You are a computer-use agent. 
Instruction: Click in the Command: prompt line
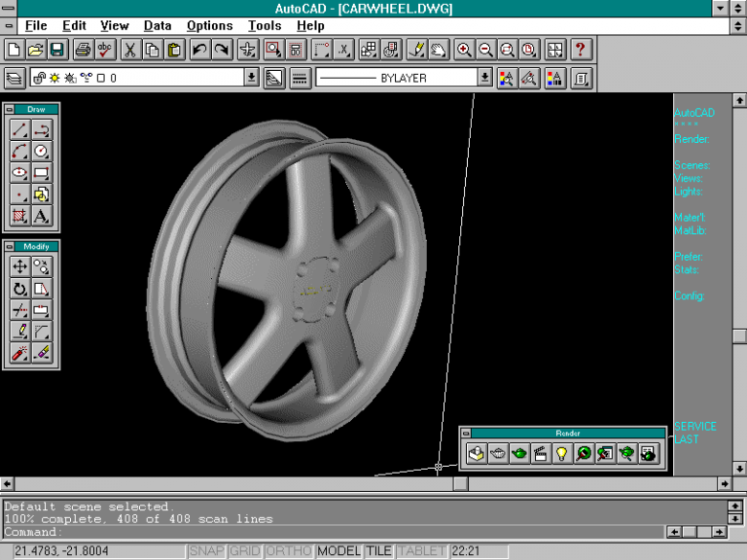tap(334, 532)
